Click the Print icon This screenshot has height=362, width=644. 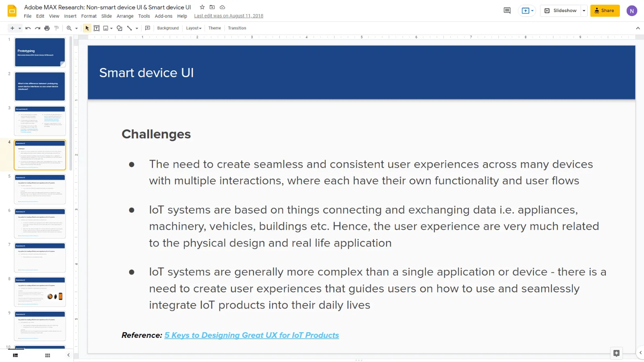47,28
